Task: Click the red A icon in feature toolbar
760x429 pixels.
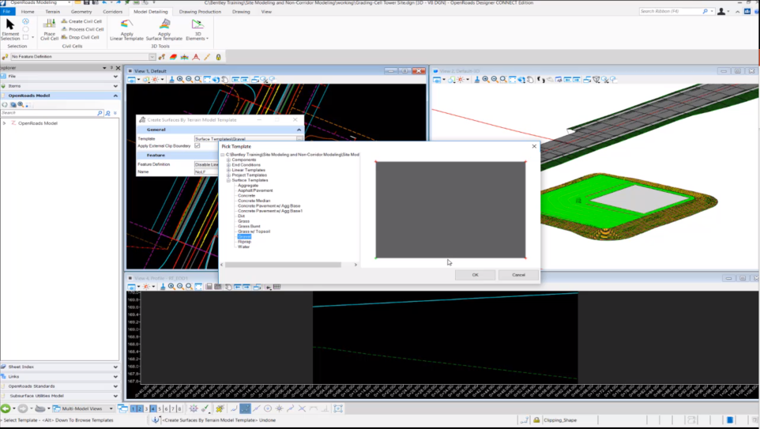Action: coord(196,57)
